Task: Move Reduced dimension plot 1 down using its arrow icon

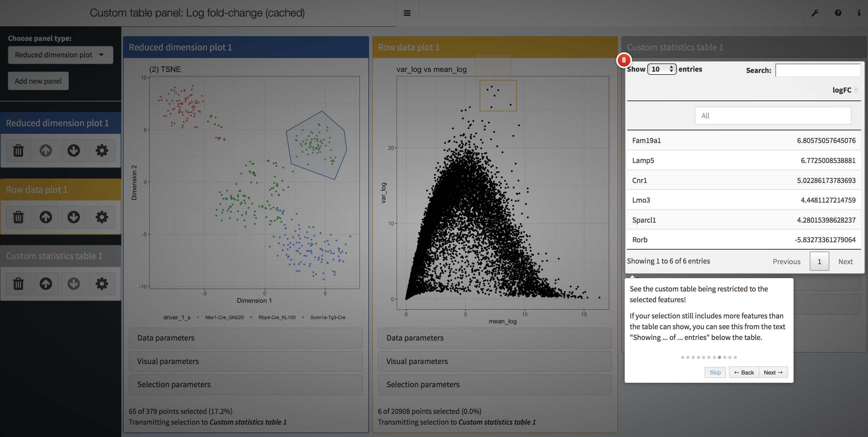Action: click(x=74, y=150)
